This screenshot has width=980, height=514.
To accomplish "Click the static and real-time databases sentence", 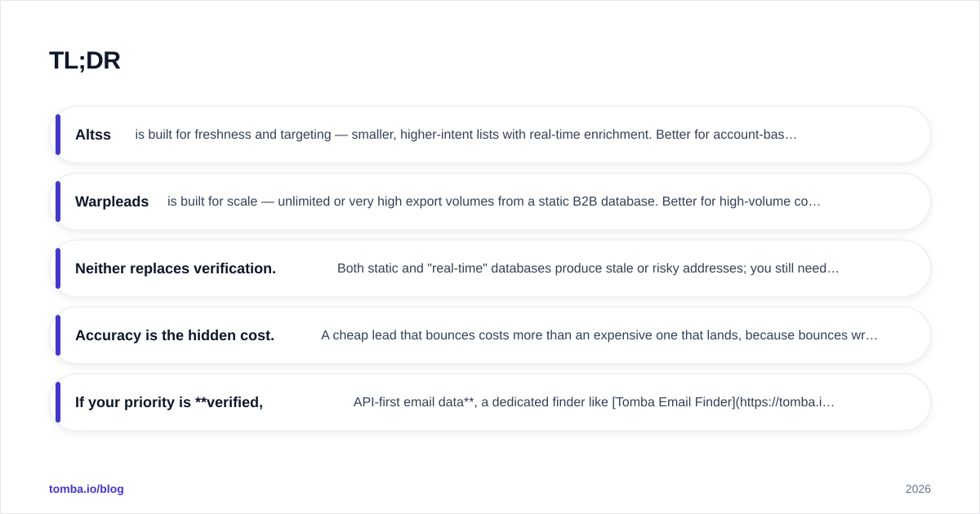I will [588, 268].
